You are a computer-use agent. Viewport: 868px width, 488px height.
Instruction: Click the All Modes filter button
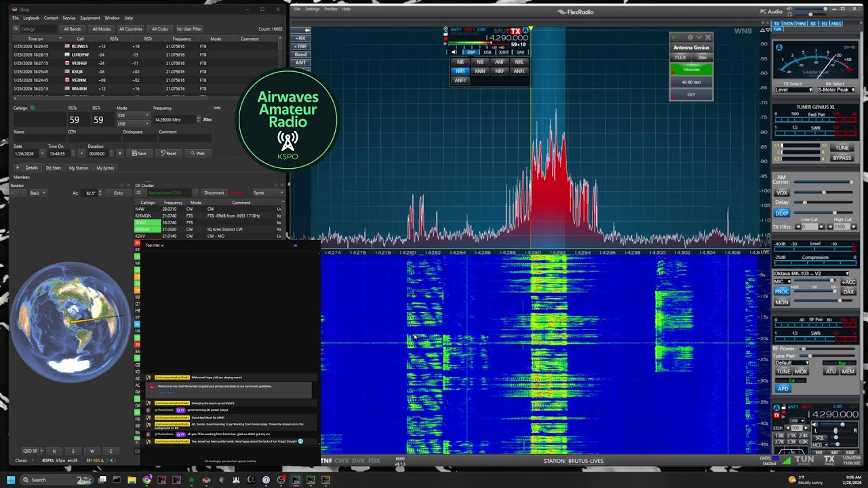101,29
